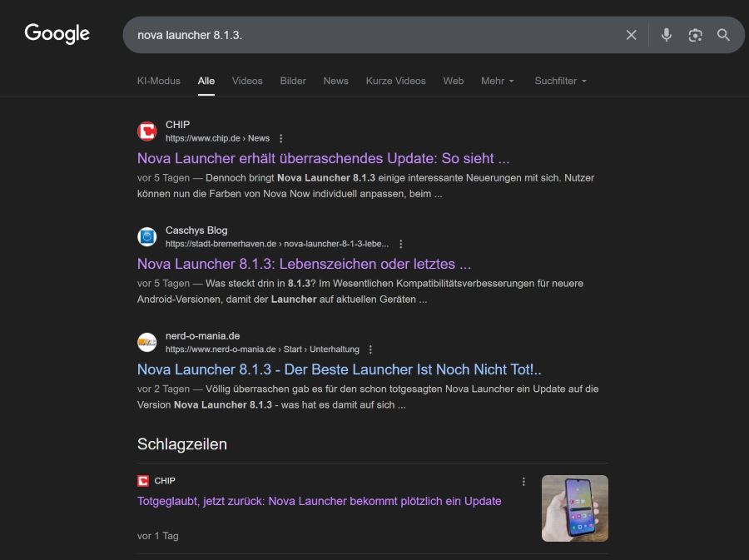
Task: Open Google Lens image search
Action: 695,35
